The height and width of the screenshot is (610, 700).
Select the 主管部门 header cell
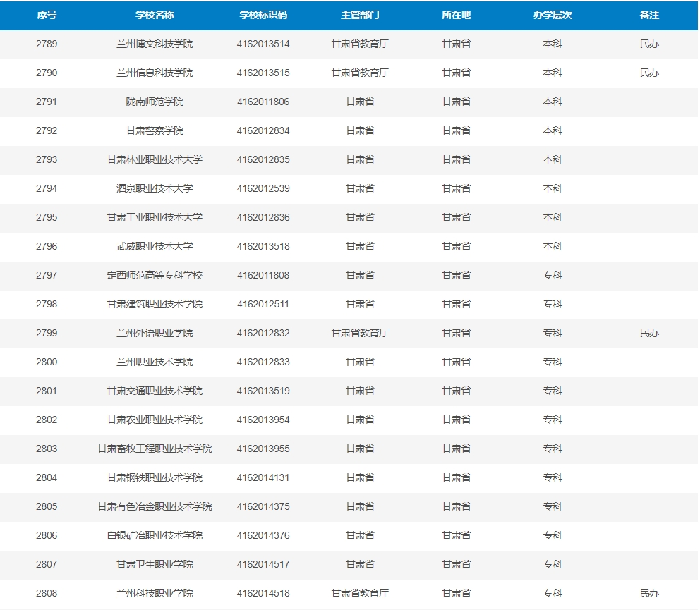coord(360,15)
